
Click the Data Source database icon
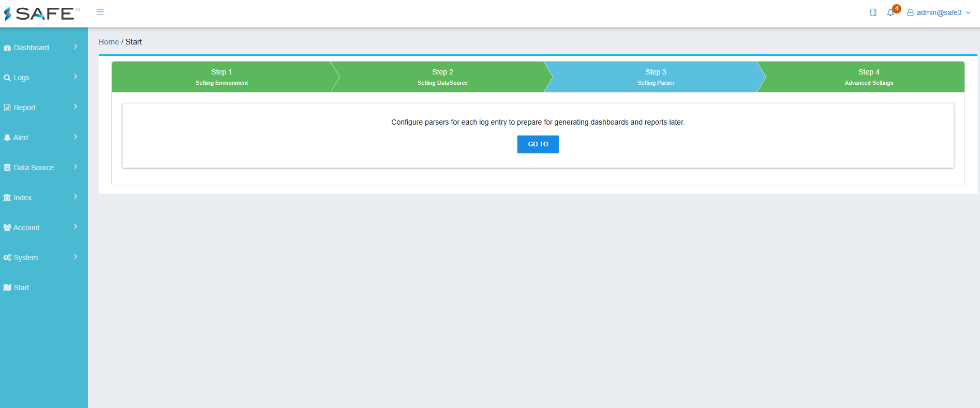7,168
